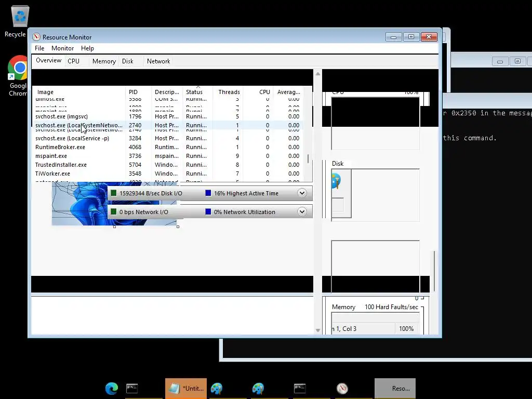Select svchost.exe (LocalService -p) row
Viewport: 532px width, 399px height.
pyautogui.click(x=168, y=138)
